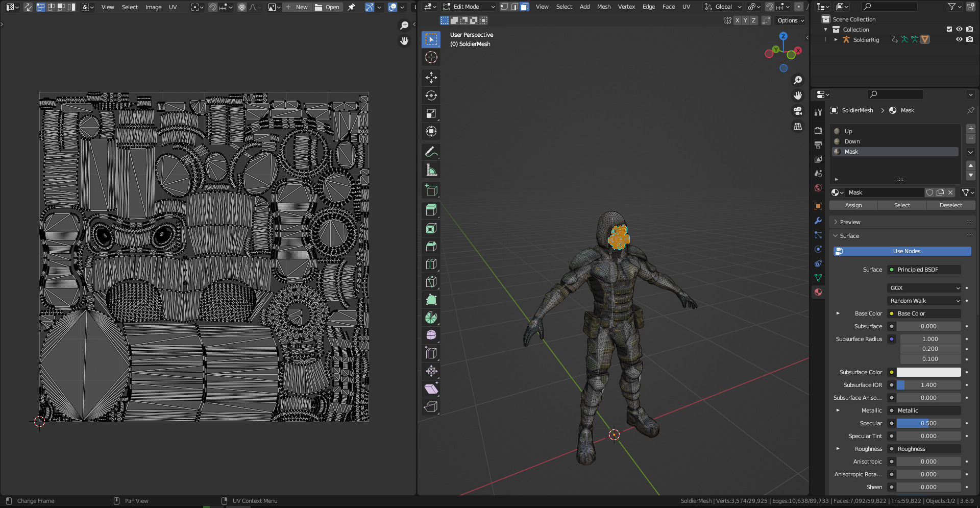Viewport: 980px width, 508px height.
Task: Open the Object Data properties tab
Action: tap(818, 278)
